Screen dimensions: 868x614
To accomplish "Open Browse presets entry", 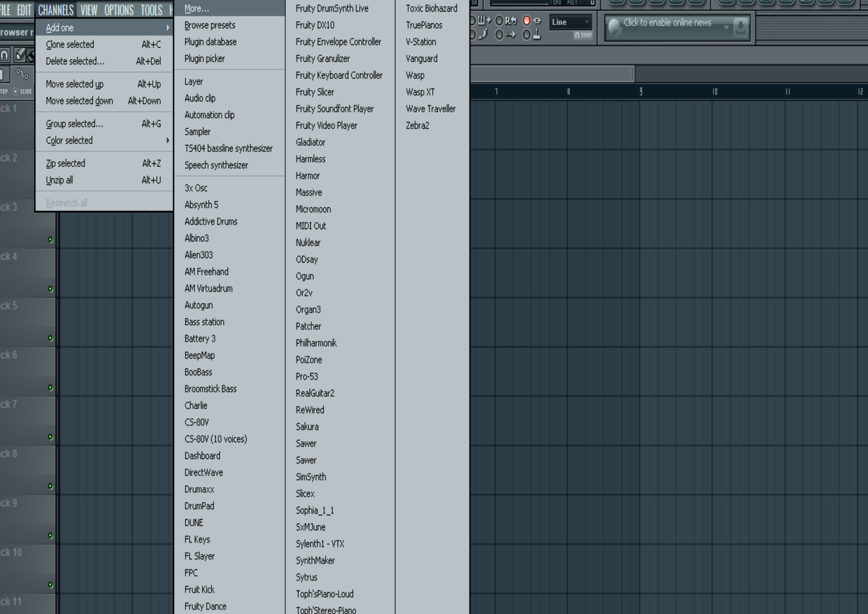I will 230,25.
